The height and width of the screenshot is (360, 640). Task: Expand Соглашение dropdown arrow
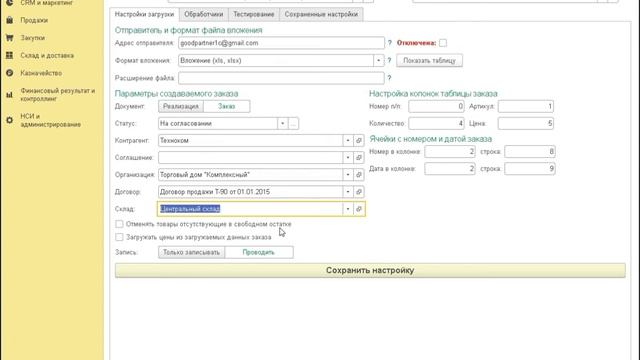[x=348, y=158]
